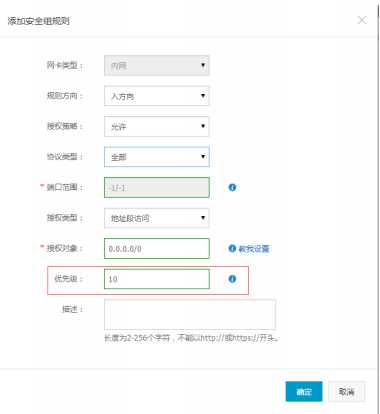Click the 授权类型 label
The image size is (380, 414).
[x=64, y=218]
